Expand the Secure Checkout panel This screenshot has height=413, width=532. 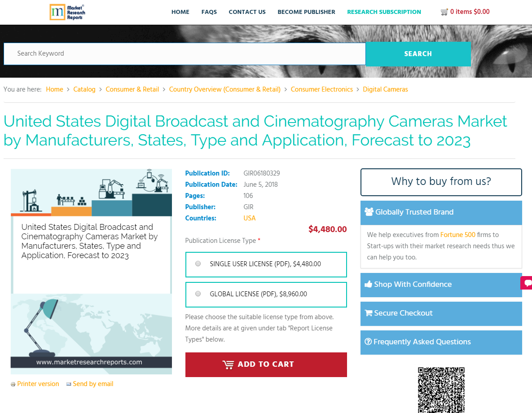(441, 314)
